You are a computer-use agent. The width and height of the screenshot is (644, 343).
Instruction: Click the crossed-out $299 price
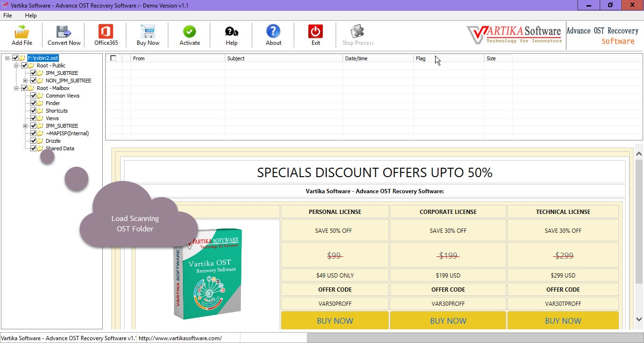pyautogui.click(x=564, y=256)
